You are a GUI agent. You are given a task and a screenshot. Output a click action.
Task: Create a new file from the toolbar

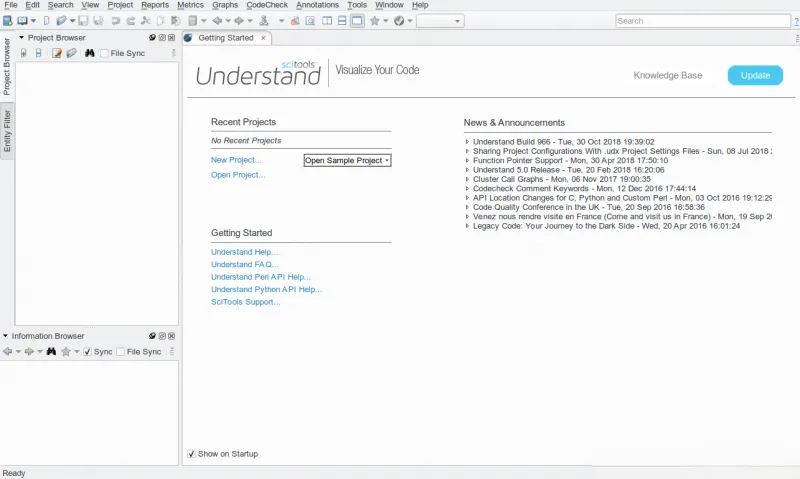point(46,21)
